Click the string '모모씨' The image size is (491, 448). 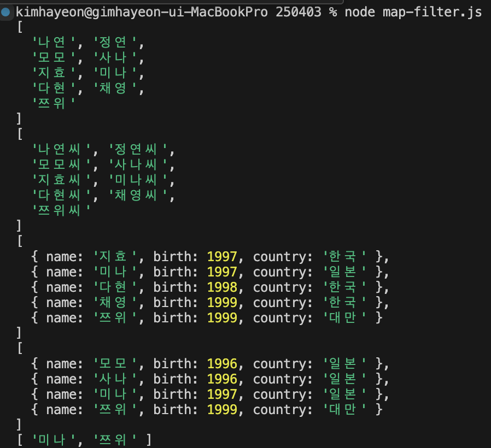[62, 164]
